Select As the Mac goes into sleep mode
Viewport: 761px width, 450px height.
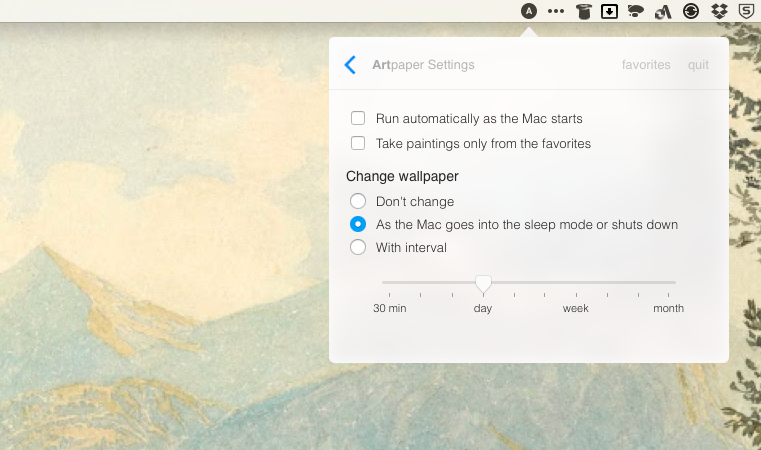pyautogui.click(x=358, y=224)
